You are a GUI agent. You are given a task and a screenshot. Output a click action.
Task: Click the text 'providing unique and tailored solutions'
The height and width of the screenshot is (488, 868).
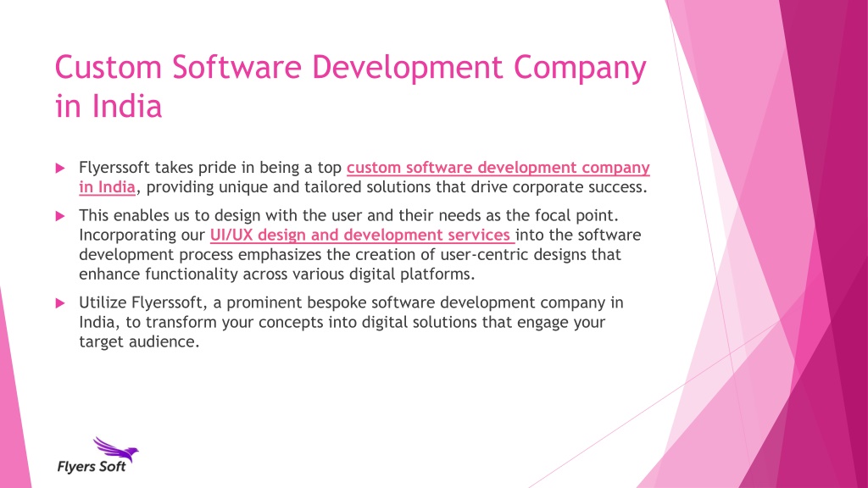click(288, 187)
